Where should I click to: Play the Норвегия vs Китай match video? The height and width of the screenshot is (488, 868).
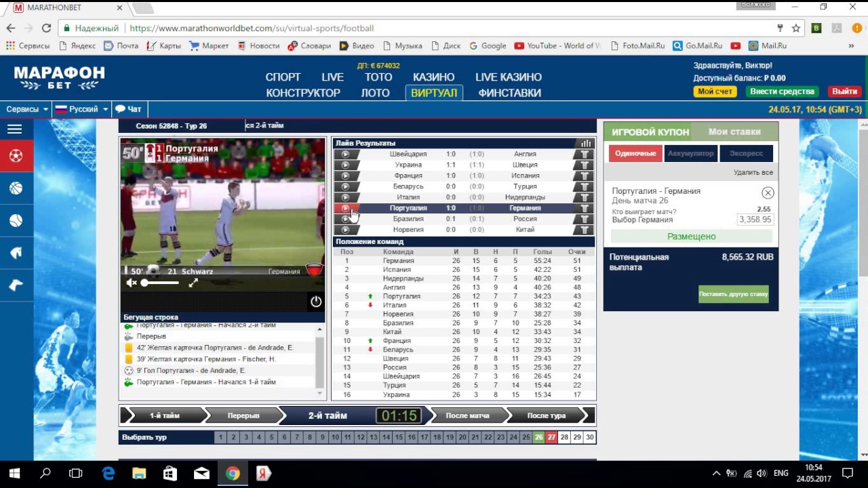pyautogui.click(x=346, y=230)
